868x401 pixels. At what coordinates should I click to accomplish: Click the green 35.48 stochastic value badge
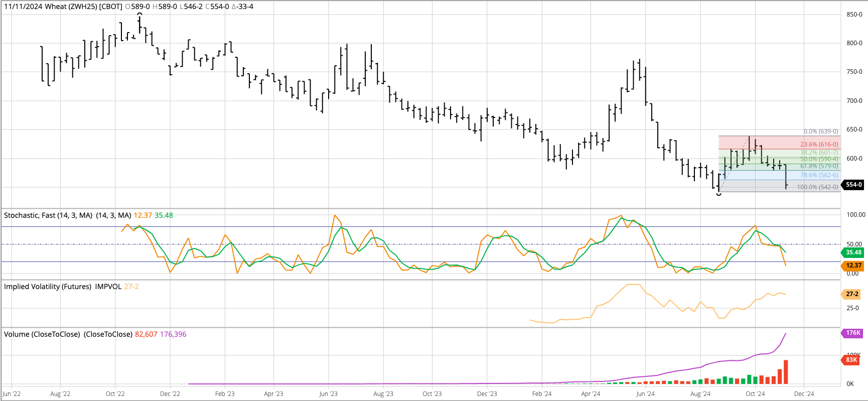tap(853, 252)
